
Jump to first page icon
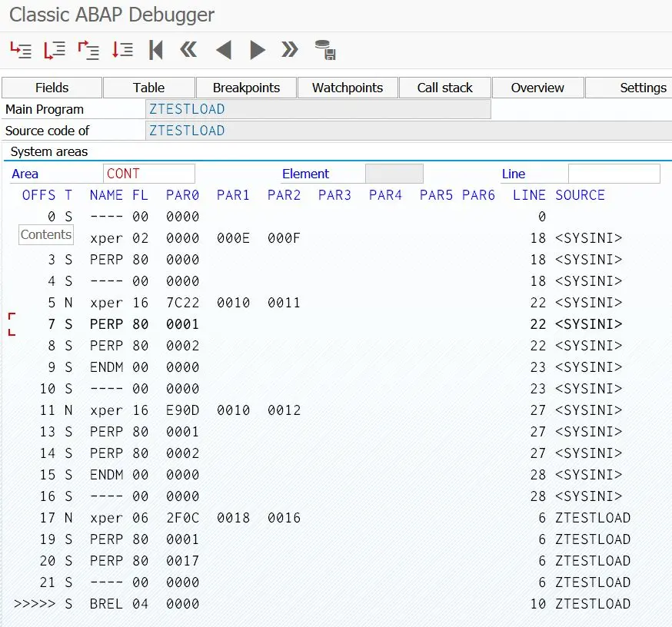pyautogui.click(x=156, y=50)
